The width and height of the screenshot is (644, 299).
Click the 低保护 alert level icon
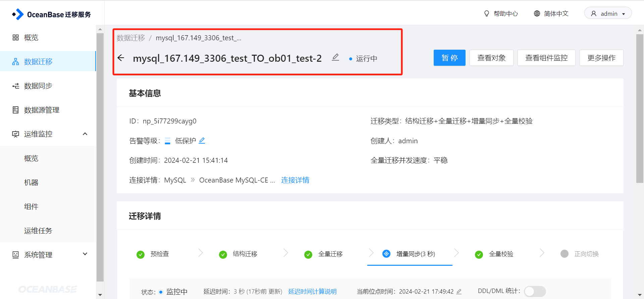pos(167,141)
